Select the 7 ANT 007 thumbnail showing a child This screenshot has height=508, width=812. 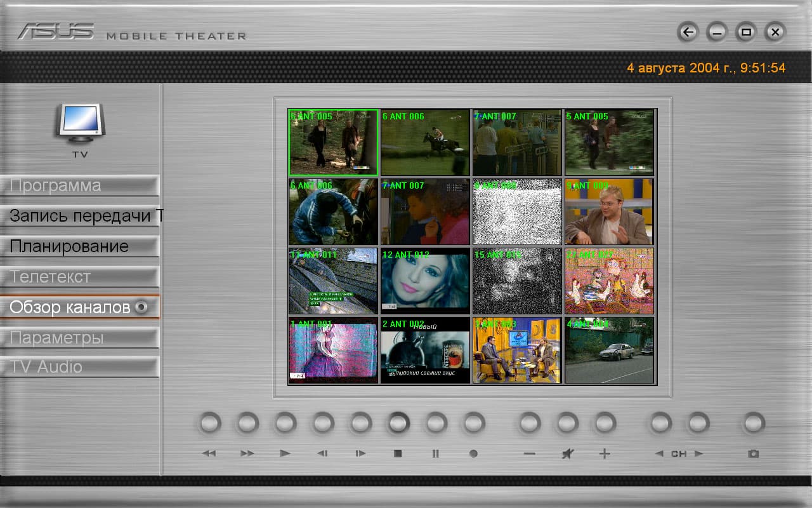(x=425, y=211)
